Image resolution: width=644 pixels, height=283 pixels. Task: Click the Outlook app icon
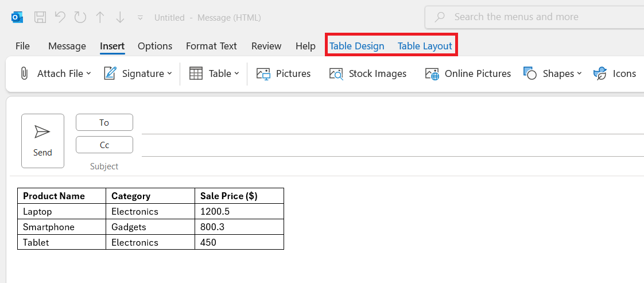(x=17, y=17)
